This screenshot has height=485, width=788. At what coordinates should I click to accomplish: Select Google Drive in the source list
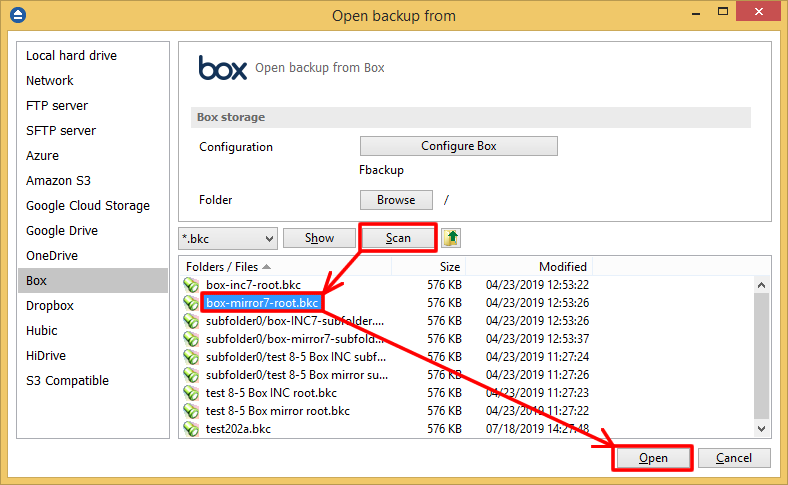tap(62, 231)
